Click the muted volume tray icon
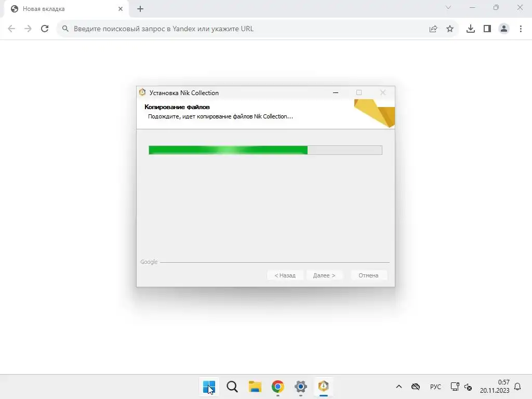This screenshot has height=399, width=532. [468, 387]
